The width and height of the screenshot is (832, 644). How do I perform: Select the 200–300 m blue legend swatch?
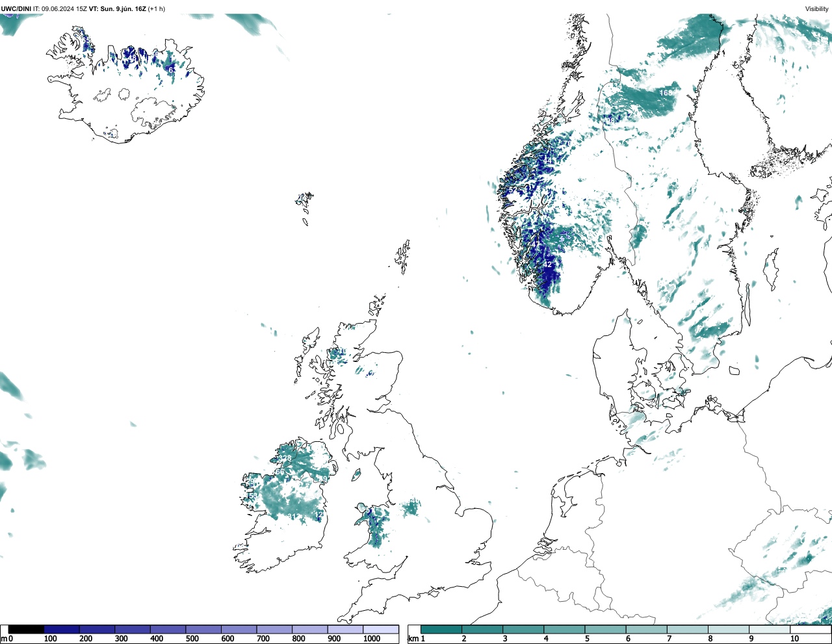point(97,629)
